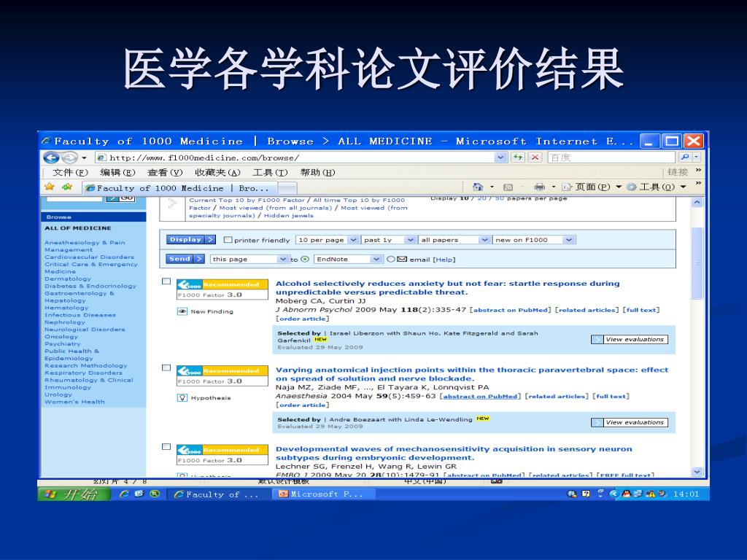Image resolution: width=747 pixels, height=560 pixels.
Task: Click the Add to Favorites icon
Action: point(67,187)
